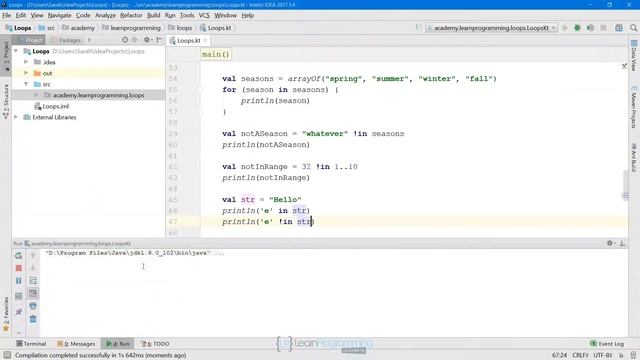Click the 67:24 cursor position indicator

[x=560, y=355]
